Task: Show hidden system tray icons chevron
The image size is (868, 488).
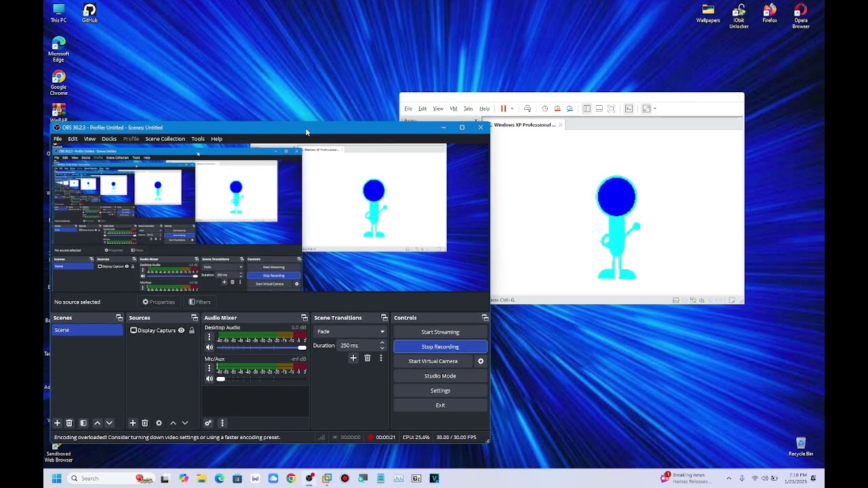Action: point(729,479)
